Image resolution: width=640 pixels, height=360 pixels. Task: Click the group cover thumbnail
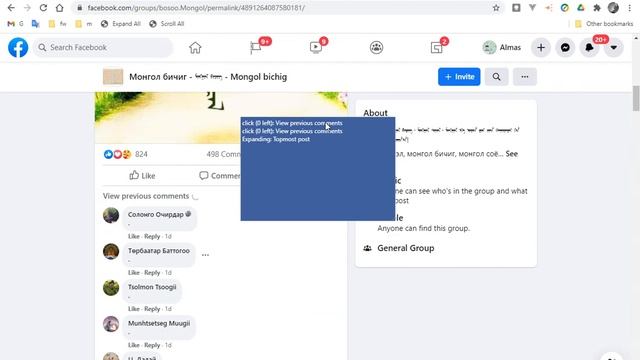tap(113, 77)
